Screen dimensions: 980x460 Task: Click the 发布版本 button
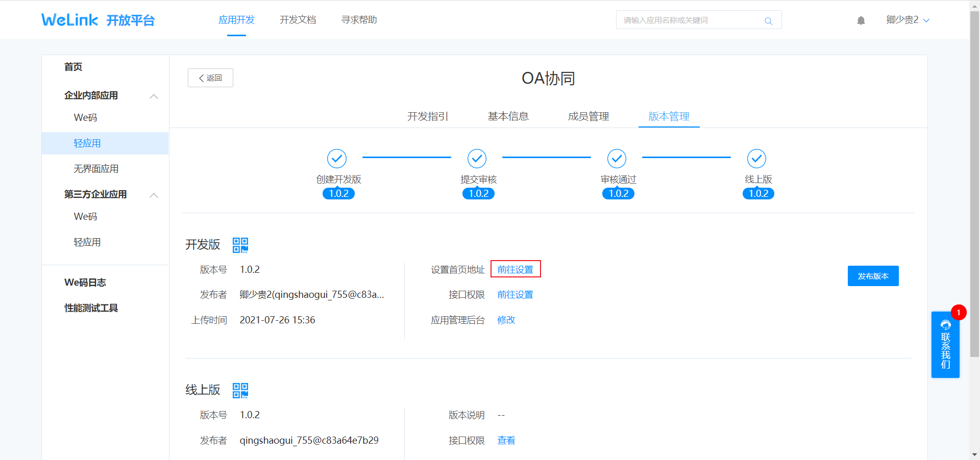pyautogui.click(x=873, y=276)
